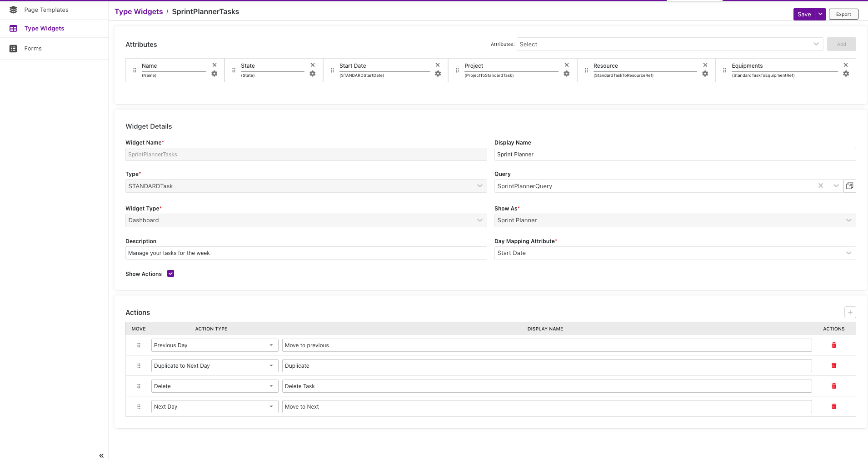The image size is (868, 460).
Task: Toggle the Show Actions checkbox
Action: pyautogui.click(x=171, y=274)
